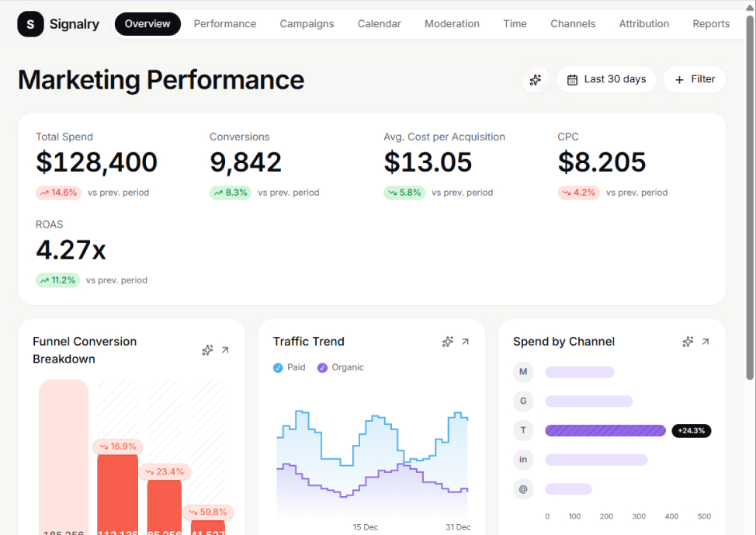
Task: Open the Attribution tab
Action: click(x=643, y=24)
